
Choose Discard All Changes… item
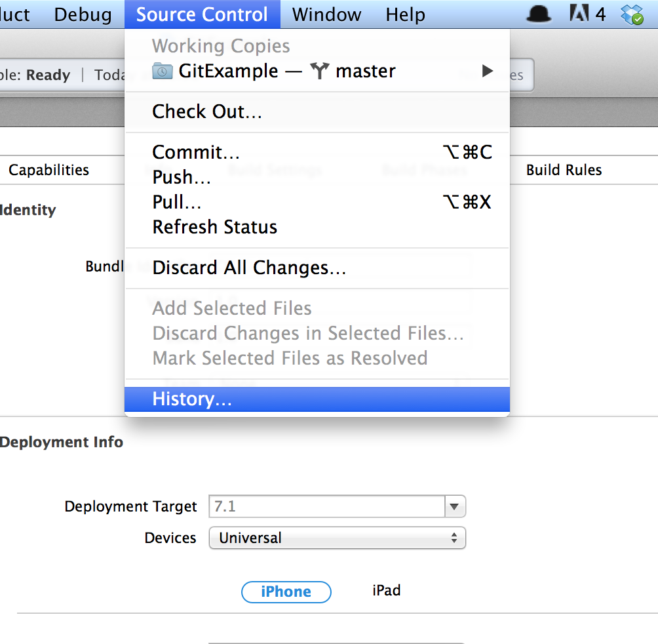tap(317, 268)
